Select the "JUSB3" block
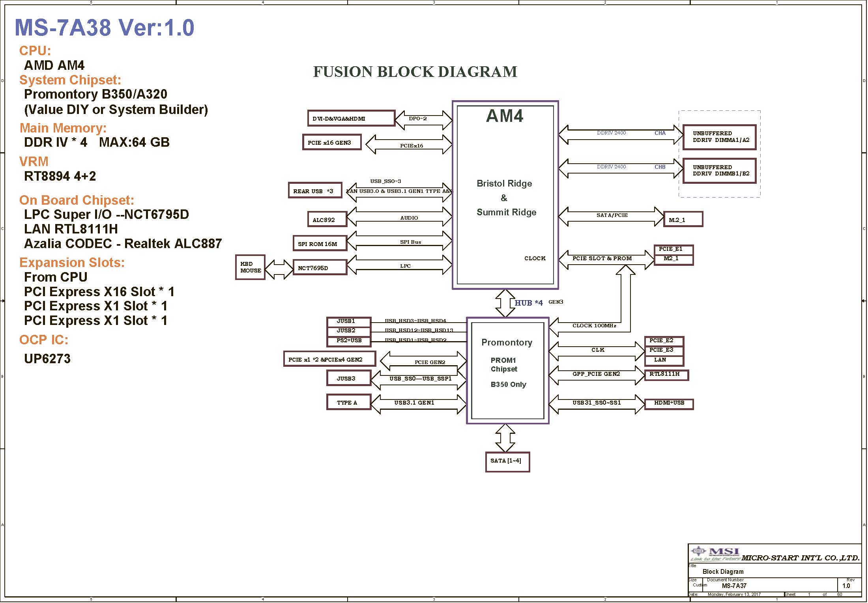This screenshot has height=603, width=868. pyautogui.click(x=349, y=379)
